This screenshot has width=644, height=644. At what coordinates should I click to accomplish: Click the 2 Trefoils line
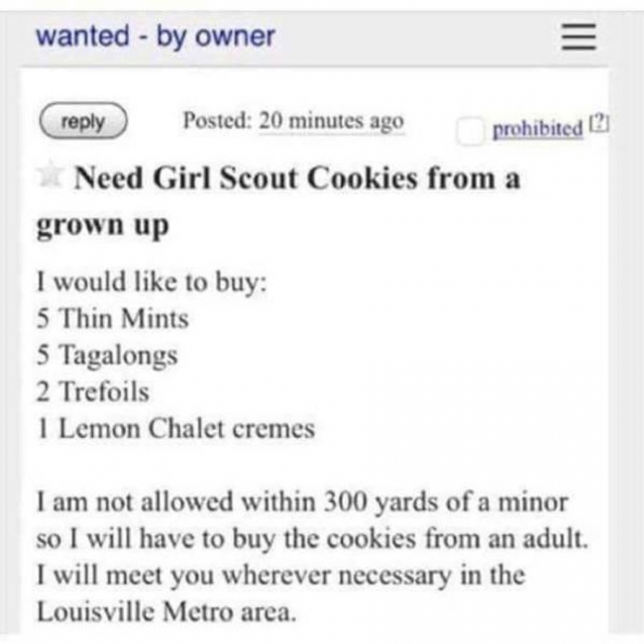pos(92,391)
